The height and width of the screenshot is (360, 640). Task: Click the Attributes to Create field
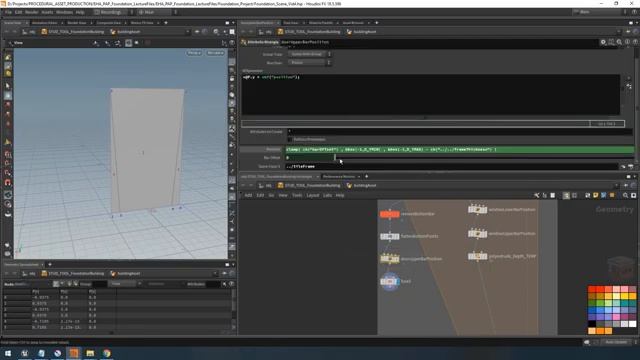[x=460, y=131]
